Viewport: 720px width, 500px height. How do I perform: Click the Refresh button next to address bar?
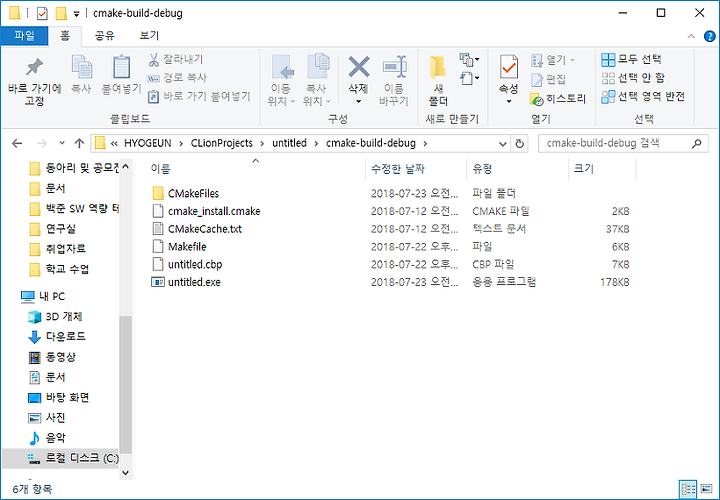519,143
